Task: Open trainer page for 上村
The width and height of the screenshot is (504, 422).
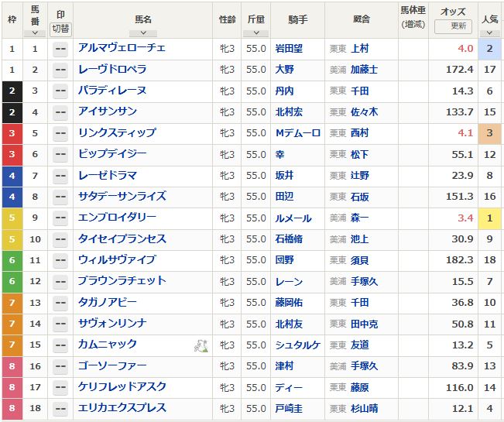Action: pos(359,49)
